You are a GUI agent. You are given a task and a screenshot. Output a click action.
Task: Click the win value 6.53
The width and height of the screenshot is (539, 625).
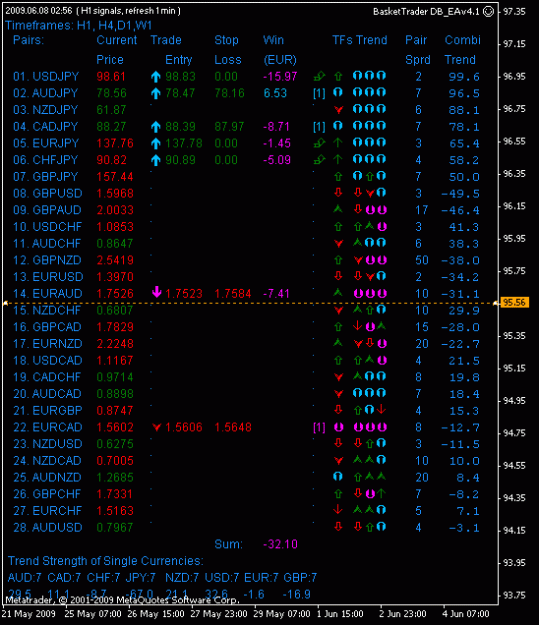(x=275, y=93)
